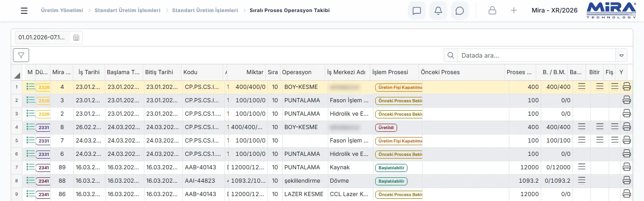644x201 pixels.
Task: Open Fiş menu icon in row 4
Action: tap(614, 126)
